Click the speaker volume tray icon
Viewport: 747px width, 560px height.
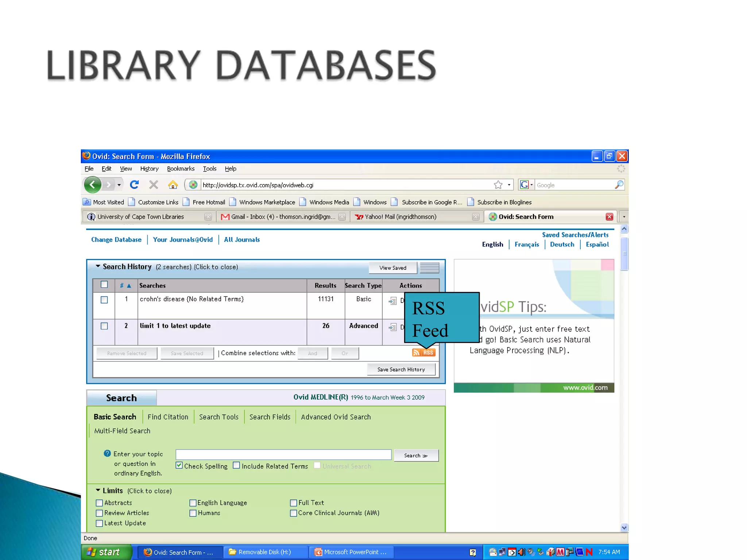[x=522, y=552]
